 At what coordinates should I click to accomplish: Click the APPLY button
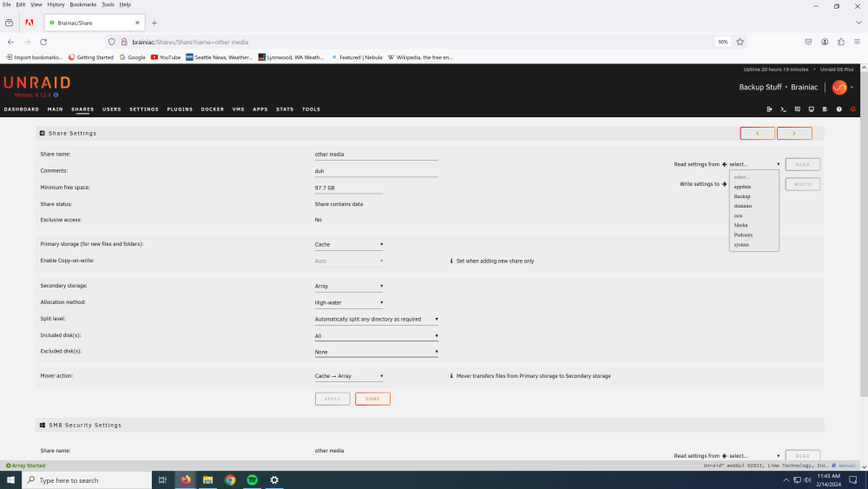pos(332,399)
